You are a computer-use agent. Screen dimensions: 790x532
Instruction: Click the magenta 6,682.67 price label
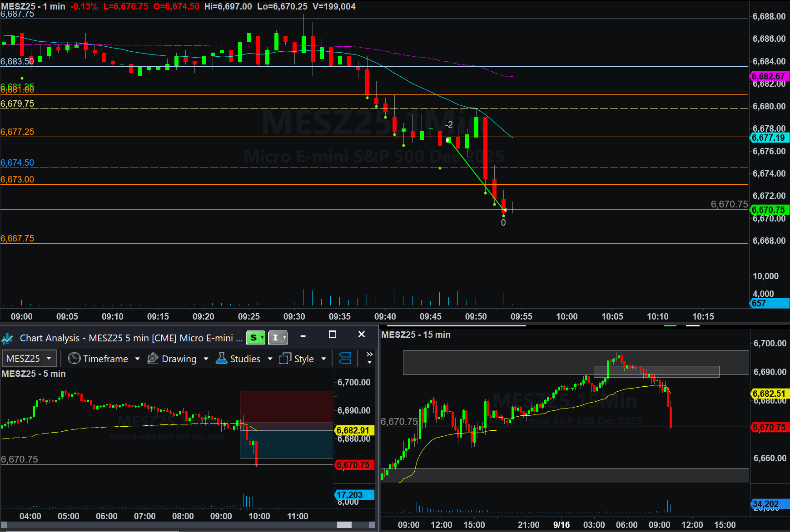768,76
